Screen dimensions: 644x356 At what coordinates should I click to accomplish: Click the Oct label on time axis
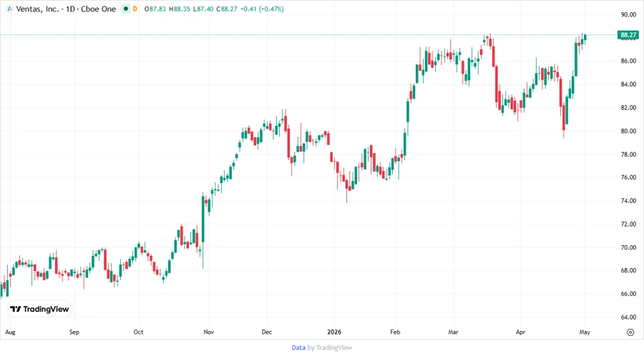138,332
